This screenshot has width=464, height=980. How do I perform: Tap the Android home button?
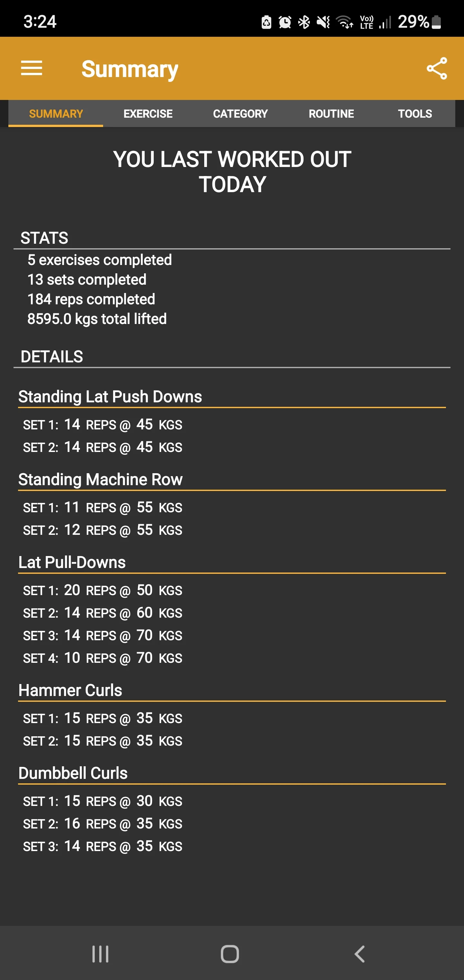[230, 954]
